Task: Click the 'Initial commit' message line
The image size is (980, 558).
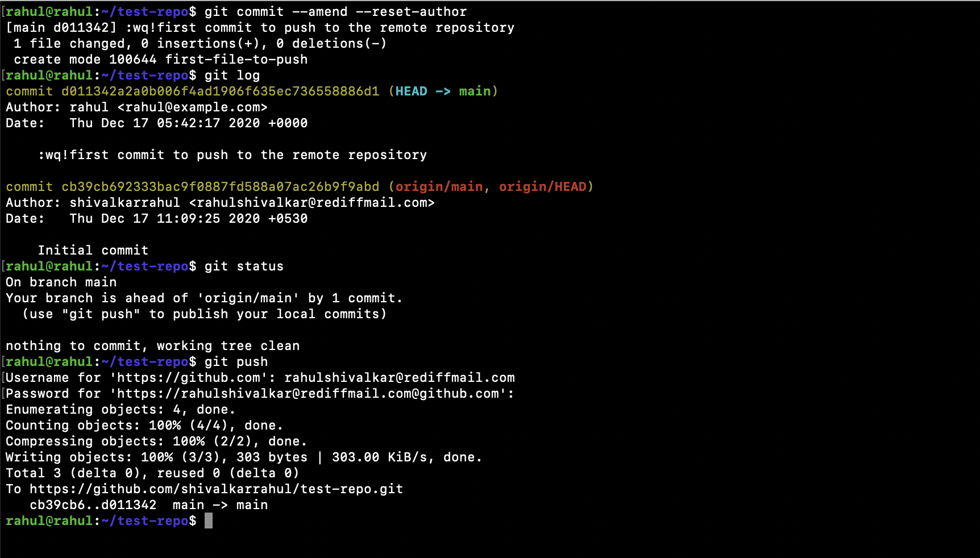Action: pyautogui.click(x=93, y=250)
